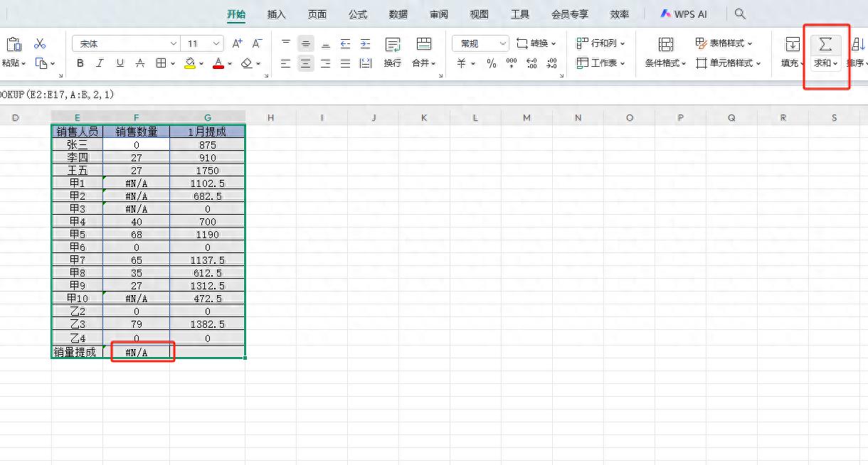The width and height of the screenshot is (868, 465).
Task: Select column H header
Action: (x=270, y=118)
